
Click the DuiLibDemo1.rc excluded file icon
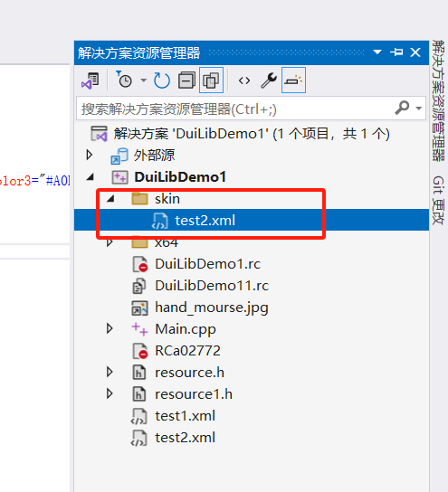pos(139,264)
